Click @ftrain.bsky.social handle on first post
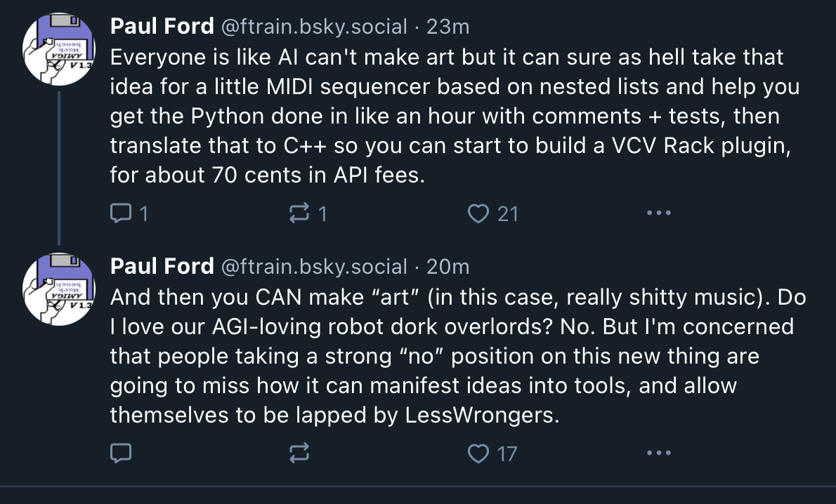This screenshot has height=504, width=836. tap(314, 27)
